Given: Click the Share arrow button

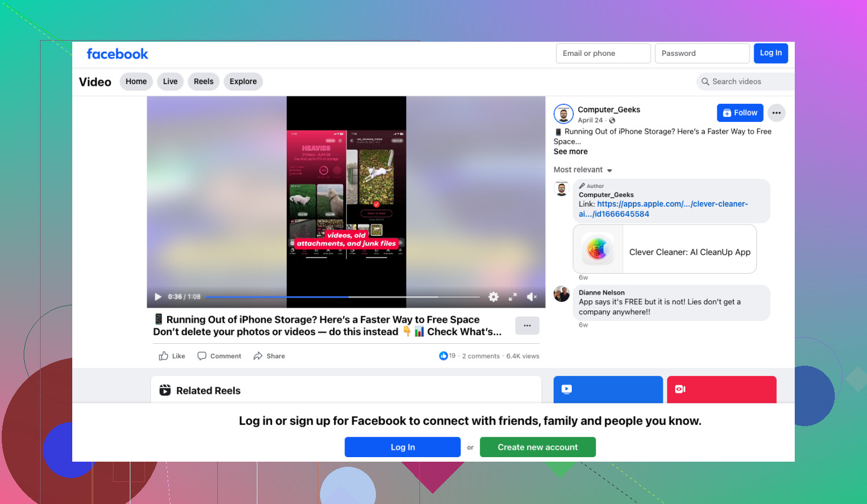Looking at the screenshot, I should pyautogui.click(x=269, y=356).
